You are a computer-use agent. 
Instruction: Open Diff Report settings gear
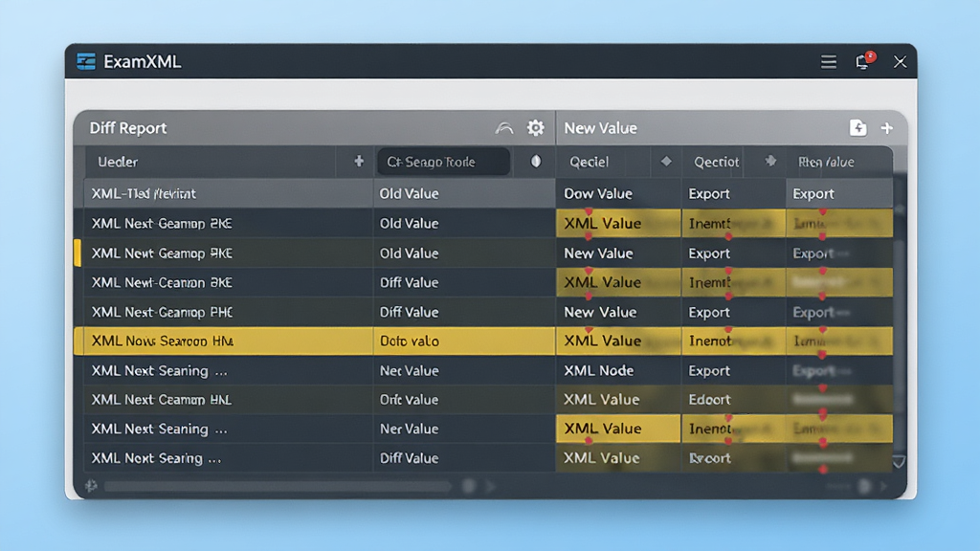coord(536,128)
